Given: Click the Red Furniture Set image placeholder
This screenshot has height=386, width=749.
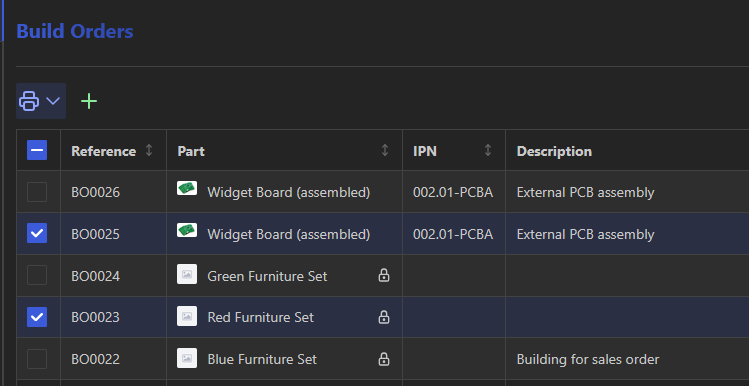Looking at the screenshot, I should pyautogui.click(x=187, y=316).
